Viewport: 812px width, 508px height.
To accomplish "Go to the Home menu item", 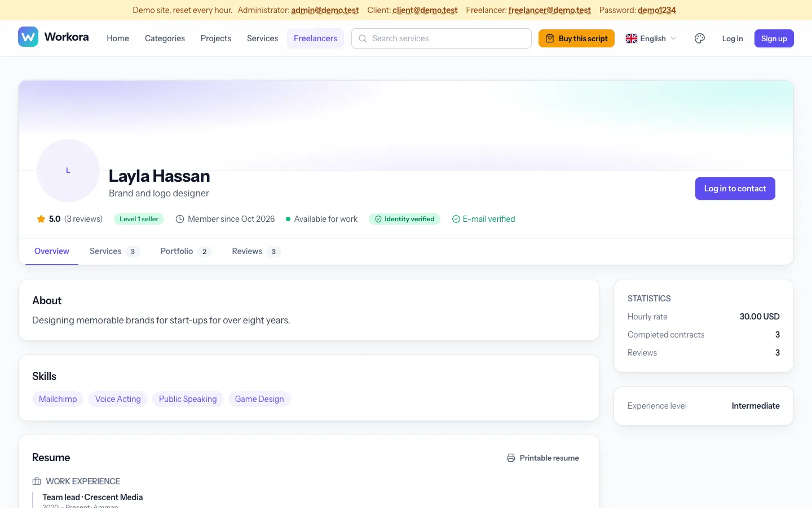I will [118, 38].
